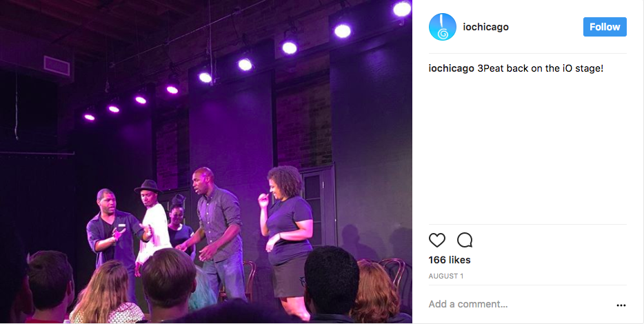View who liked via 166 likes
Image resolution: width=644 pixels, height=324 pixels.
[x=450, y=260]
